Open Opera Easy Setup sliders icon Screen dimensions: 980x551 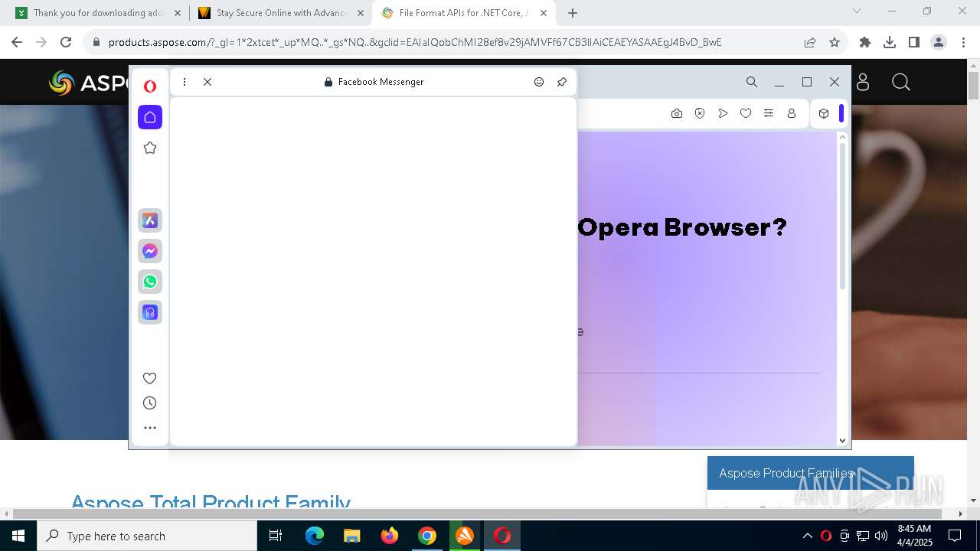point(769,113)
